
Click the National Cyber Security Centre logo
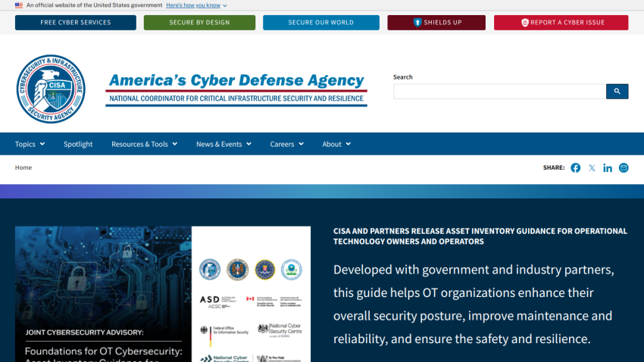click(x=280, y=330)
